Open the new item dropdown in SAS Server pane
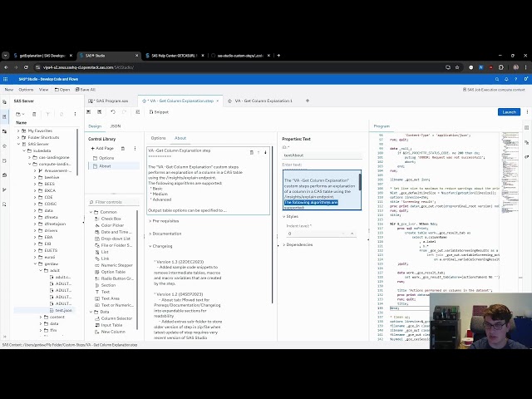Screen dimensions: 532x399 pyautogui.click(x=20, y=115)
